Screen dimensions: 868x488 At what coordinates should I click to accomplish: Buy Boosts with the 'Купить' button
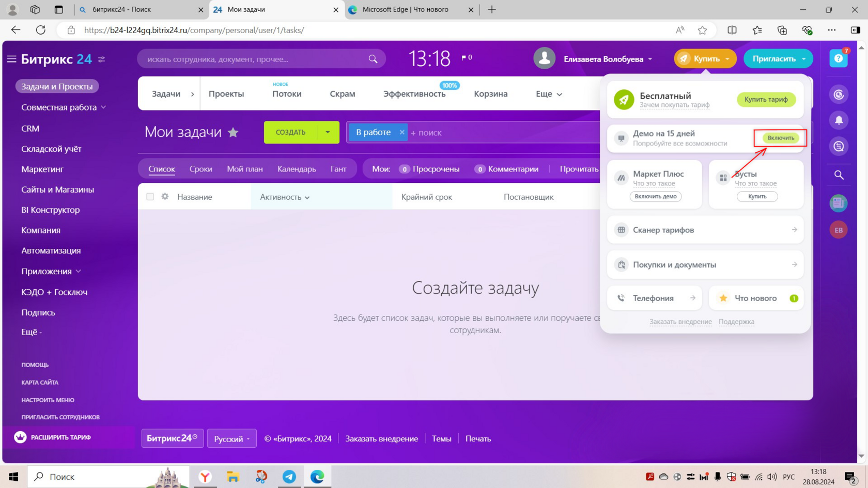click(x=757, y=196)
